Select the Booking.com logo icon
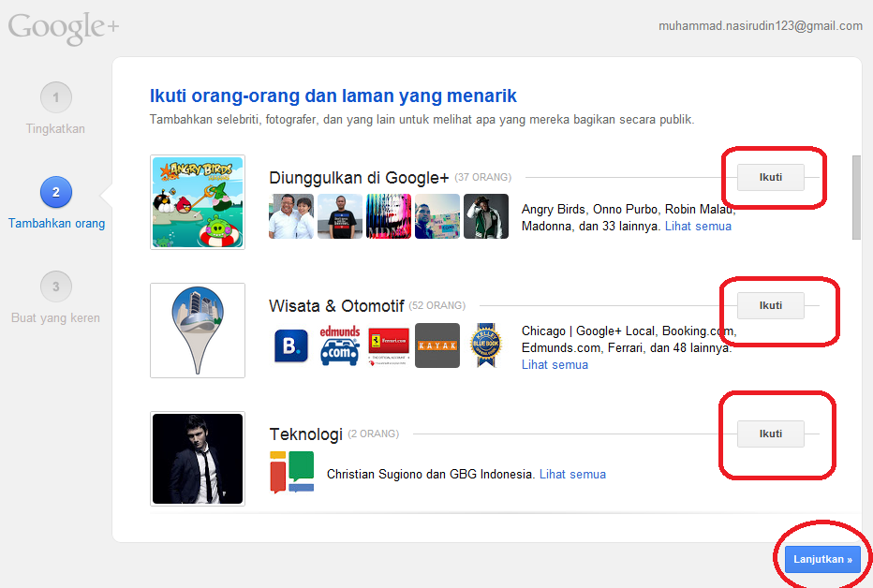The width and height of the screenshot is (873, 588). (x=291, y=346)
